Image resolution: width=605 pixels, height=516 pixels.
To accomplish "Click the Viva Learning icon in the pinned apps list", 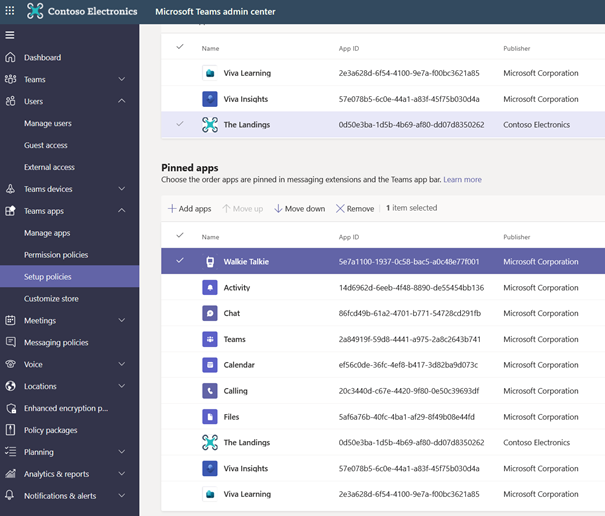I will 210,494.
